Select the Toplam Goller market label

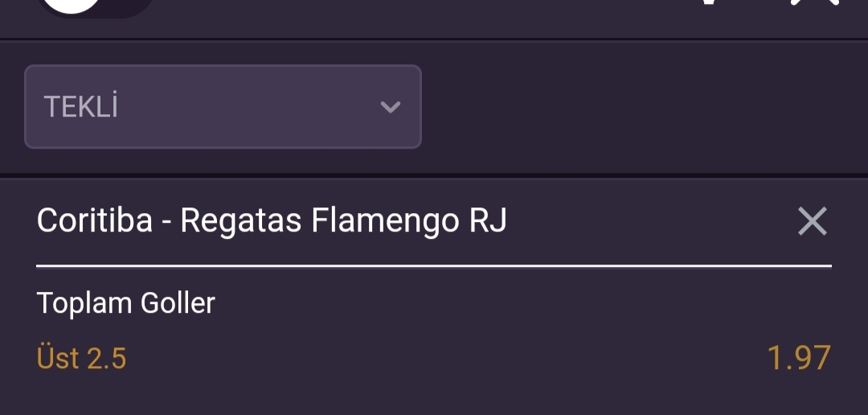click(x=125, y=304)
